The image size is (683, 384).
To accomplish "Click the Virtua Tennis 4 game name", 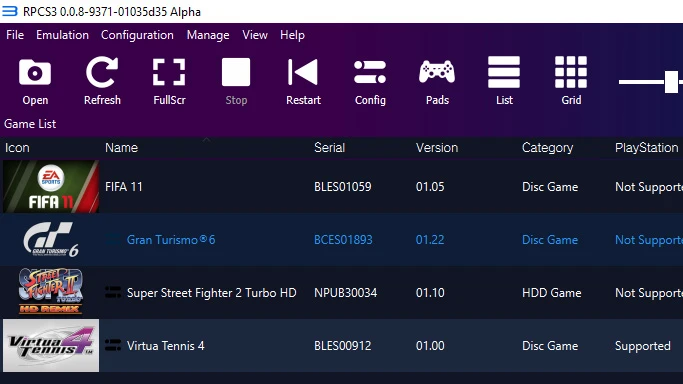I will tap(165, 346).
